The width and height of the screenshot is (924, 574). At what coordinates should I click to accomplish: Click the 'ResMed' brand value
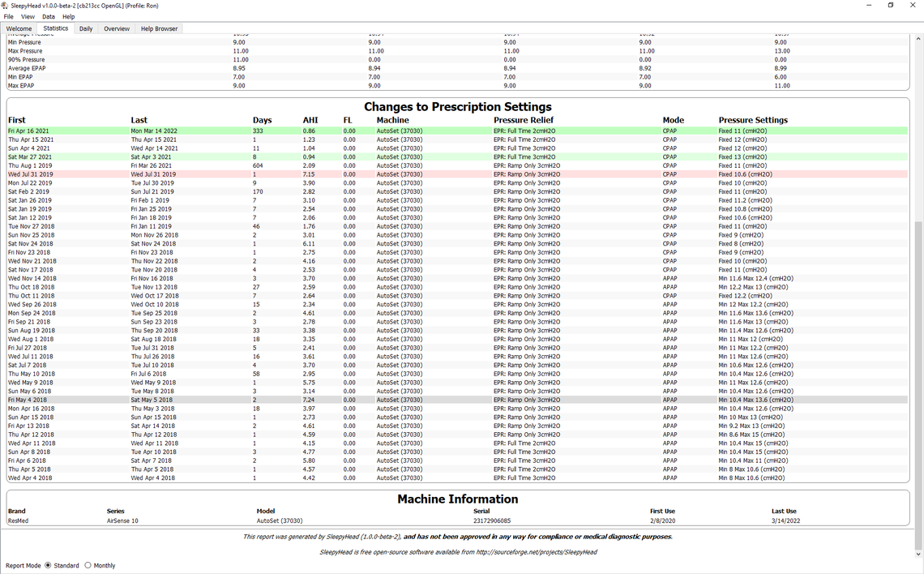18,521
